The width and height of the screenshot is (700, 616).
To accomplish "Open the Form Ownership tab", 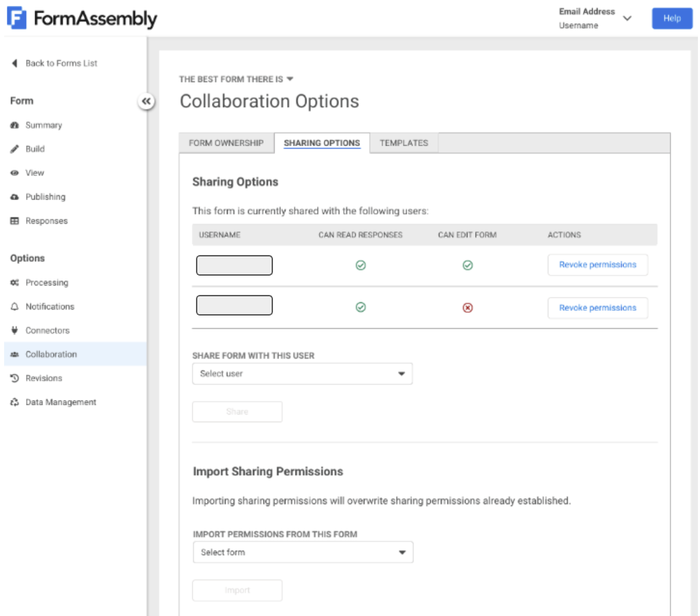I will [x=226, y=143].
